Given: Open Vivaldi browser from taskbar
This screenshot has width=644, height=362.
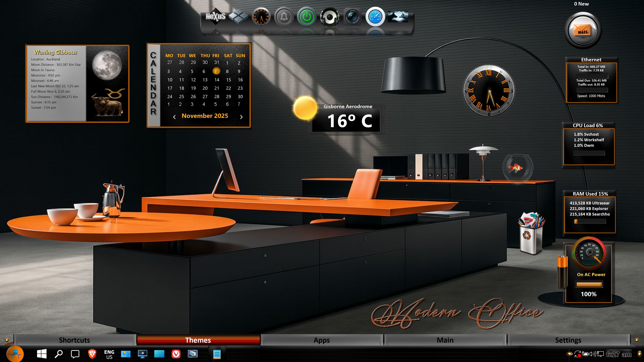Looking at the screenshot, I should click(x=176, y=354).
